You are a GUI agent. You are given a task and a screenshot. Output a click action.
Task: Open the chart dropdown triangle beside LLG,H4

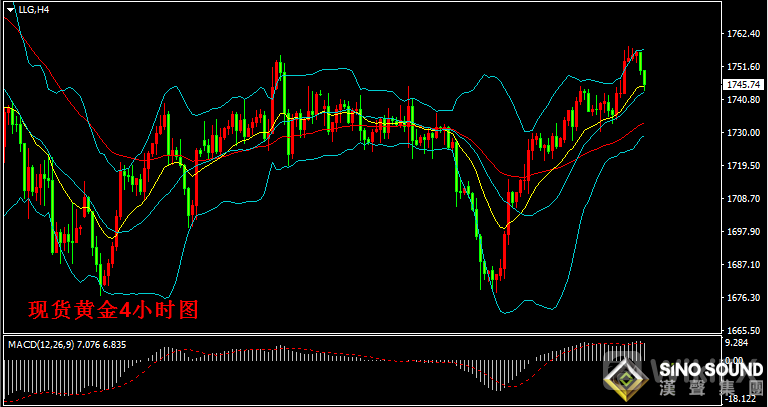[x=9, y=9]
